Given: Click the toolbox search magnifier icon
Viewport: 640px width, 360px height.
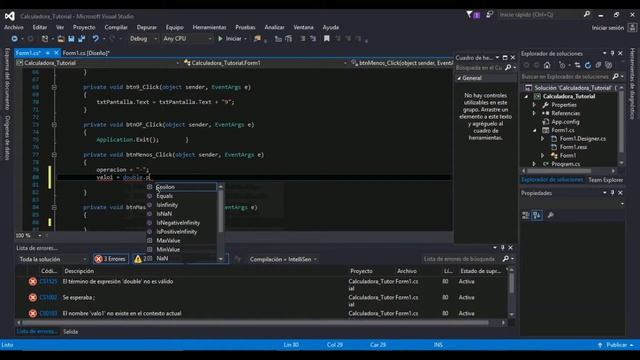Looking at the screenshot, I should coord(508,67).
